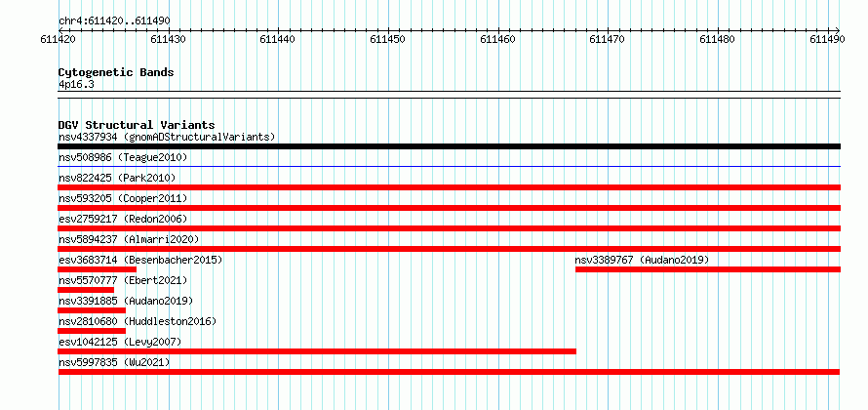Click the red bar under esv1042125 Levy2007
868x410 pixels.
pos(317,351)
